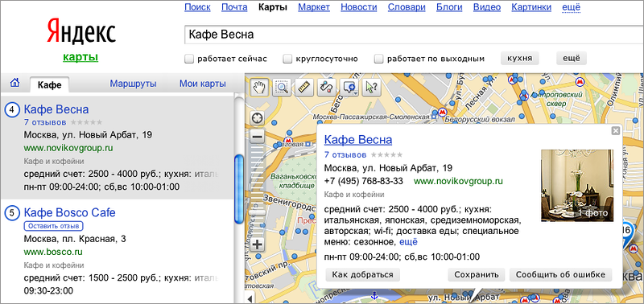This screenshot has height=304, width=644.
Task: Select the ruler distance tool
Action: coord(304,88)
